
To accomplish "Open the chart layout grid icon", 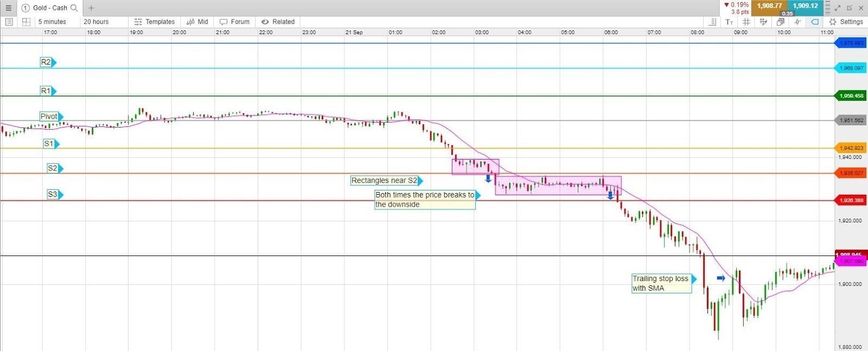I will click(x=26, y=22).
